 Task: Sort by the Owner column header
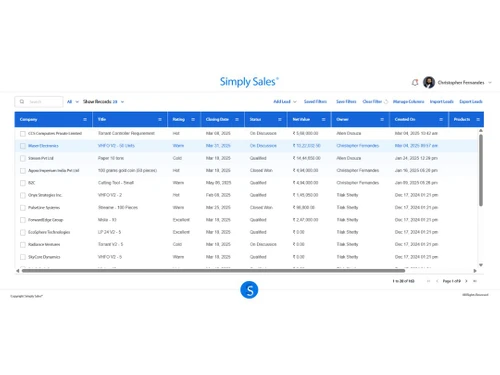click(342, 119)
